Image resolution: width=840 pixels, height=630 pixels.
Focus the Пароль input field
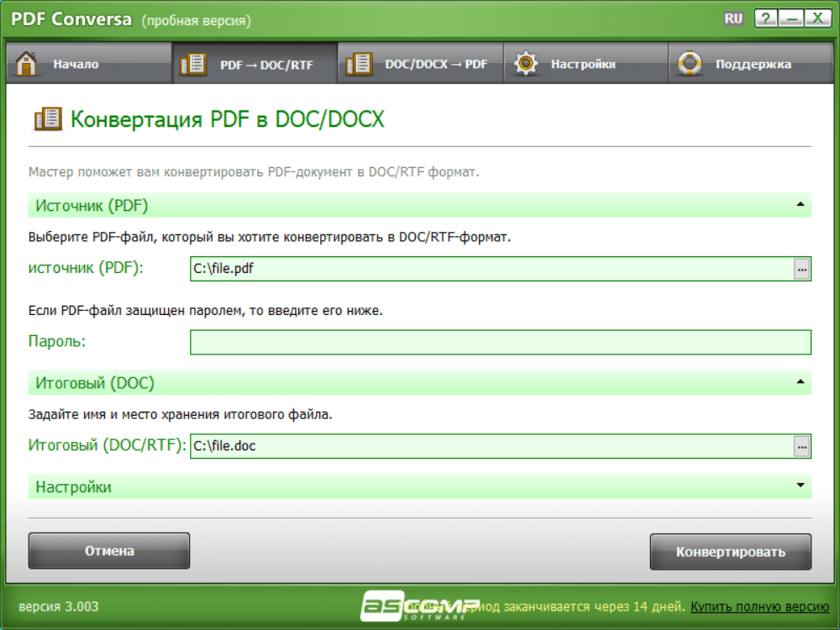[x=501, y=343]
